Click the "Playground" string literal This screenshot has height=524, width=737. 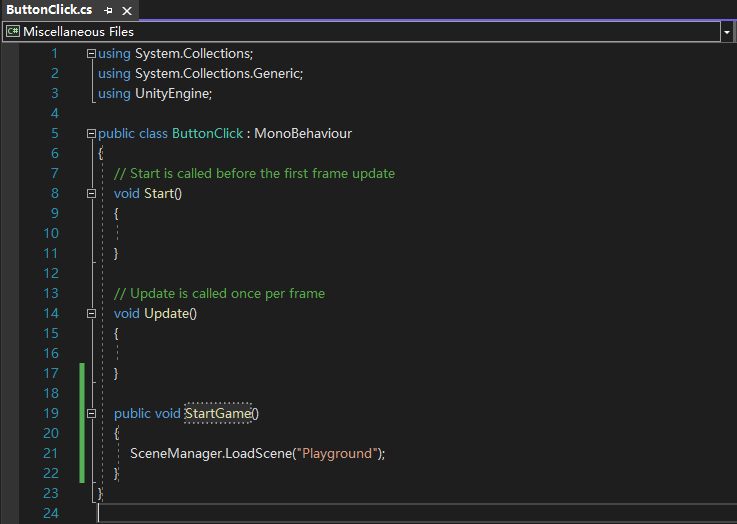click(x=338, y=454)
